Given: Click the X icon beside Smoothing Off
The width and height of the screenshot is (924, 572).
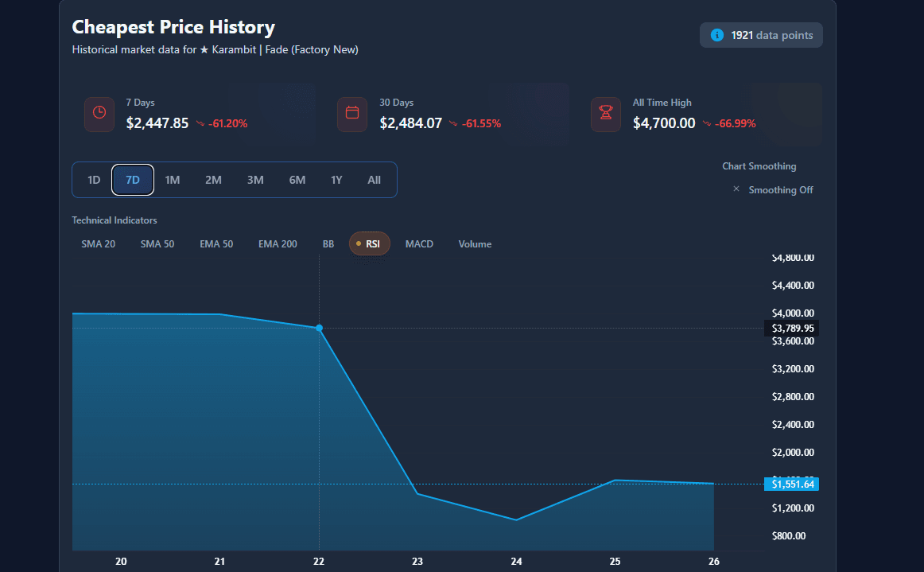Looking at the screenshot, I should click(736, 189).
